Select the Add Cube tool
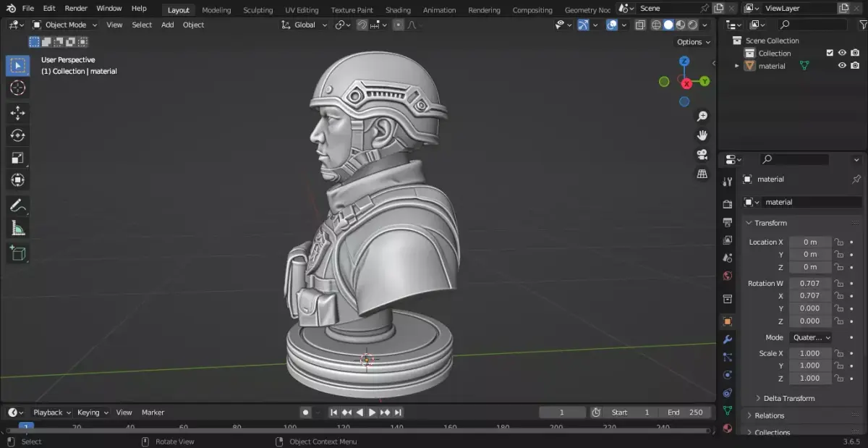Viewport: 868px width, 448px height. 18,253
